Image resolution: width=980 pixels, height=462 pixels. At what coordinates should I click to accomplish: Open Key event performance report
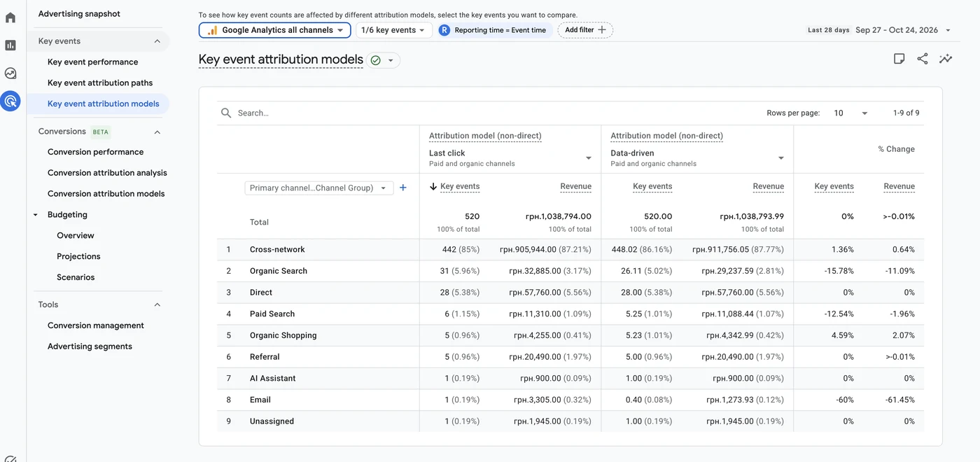click(93, 62)
